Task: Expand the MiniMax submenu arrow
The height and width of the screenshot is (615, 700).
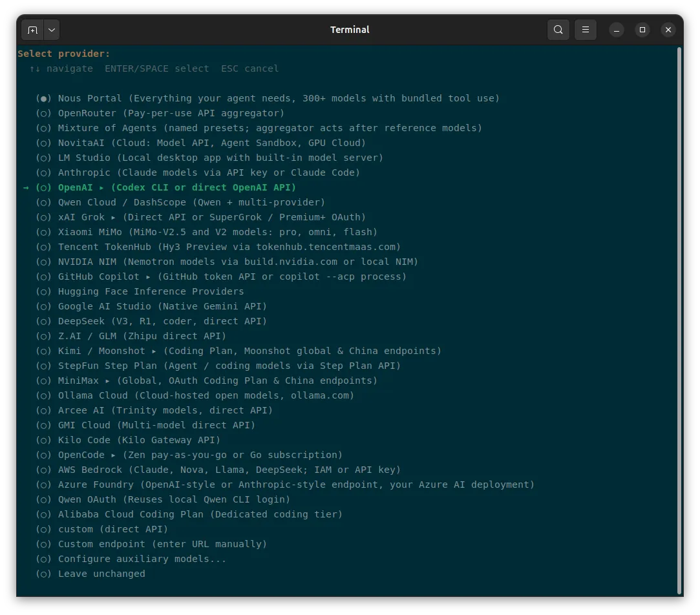Action: click(107, 380)
